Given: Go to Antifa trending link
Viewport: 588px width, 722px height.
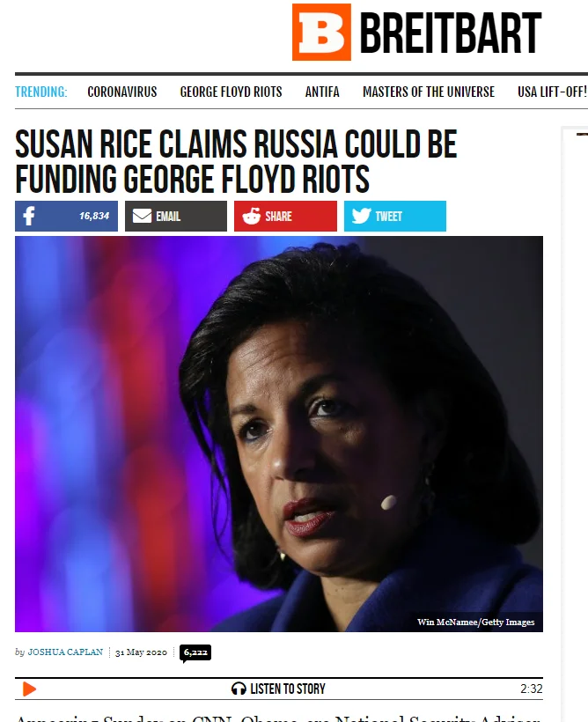Looking at the screenshot, I should point(322,92).
